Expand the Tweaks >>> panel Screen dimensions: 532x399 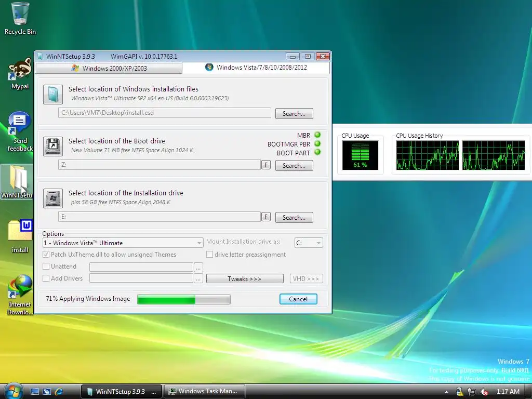tap(245, 278)
